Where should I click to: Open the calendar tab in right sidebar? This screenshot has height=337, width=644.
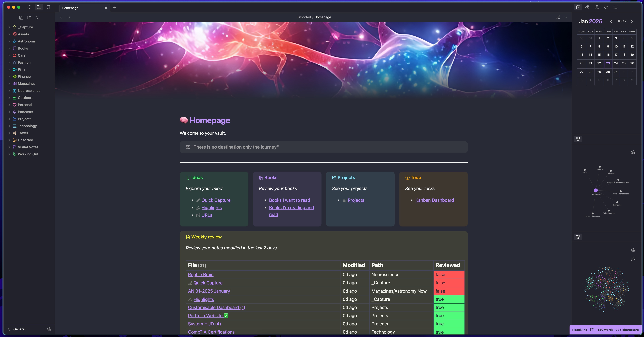[x=578, y=7]
